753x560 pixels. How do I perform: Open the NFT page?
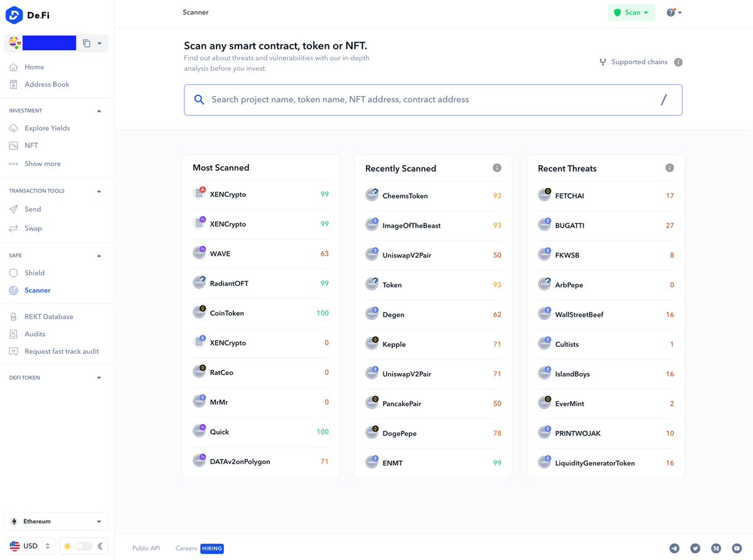coord(31,145)
